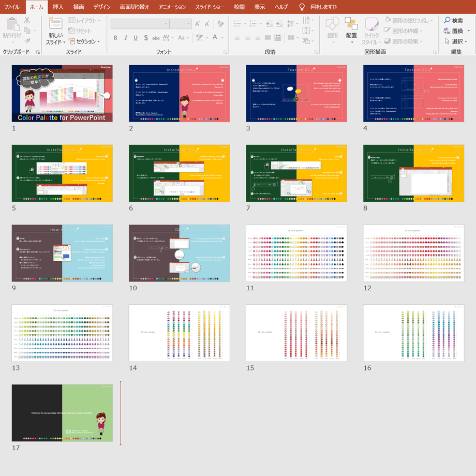Open クイックスタイル quick styles
476x476 pixels.
pos(371,31)
